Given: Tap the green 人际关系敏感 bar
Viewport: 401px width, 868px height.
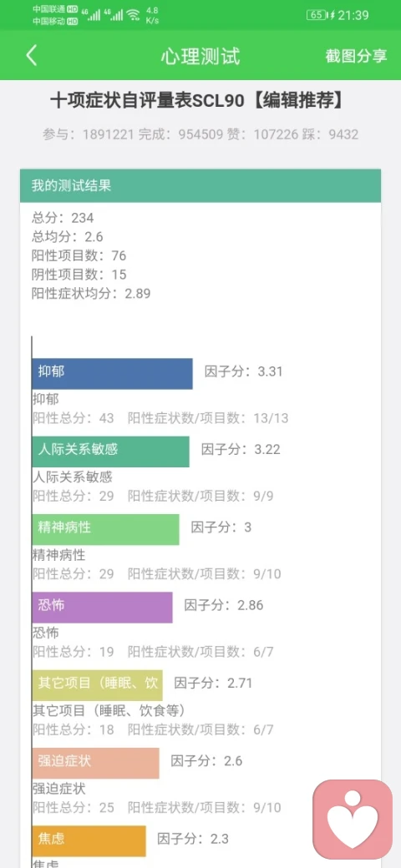Looking at the screenshot, I should [111, 452].
